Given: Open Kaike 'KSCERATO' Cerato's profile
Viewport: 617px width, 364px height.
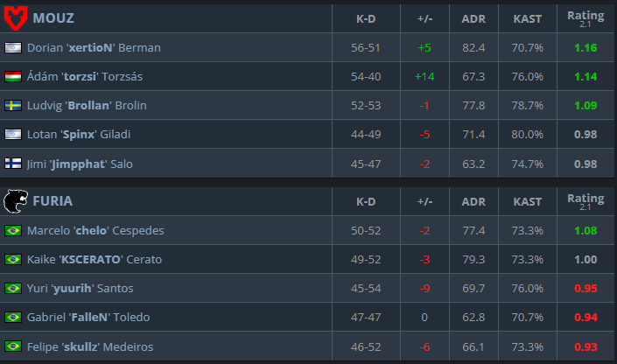Looking at the screenshot, I should pos(95,259).
